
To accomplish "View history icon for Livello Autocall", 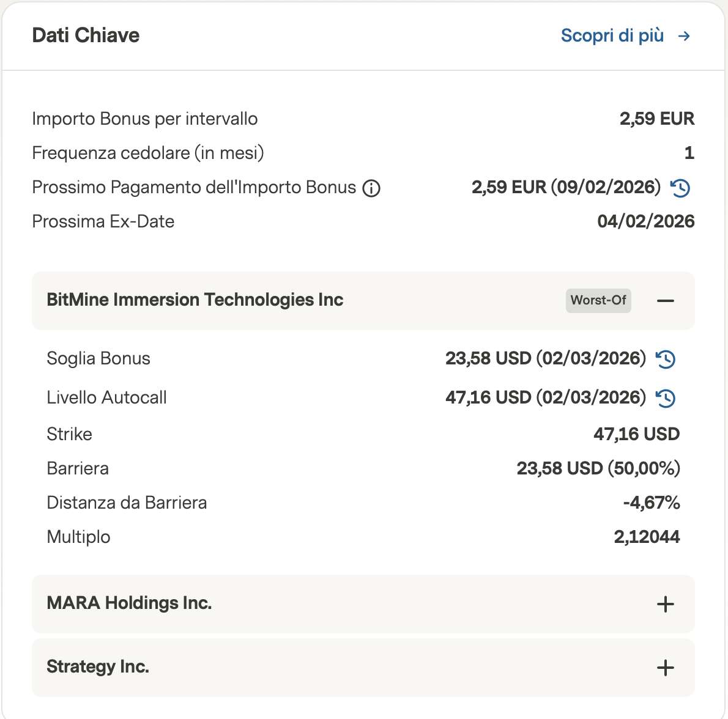I will [x=666, y=398].
